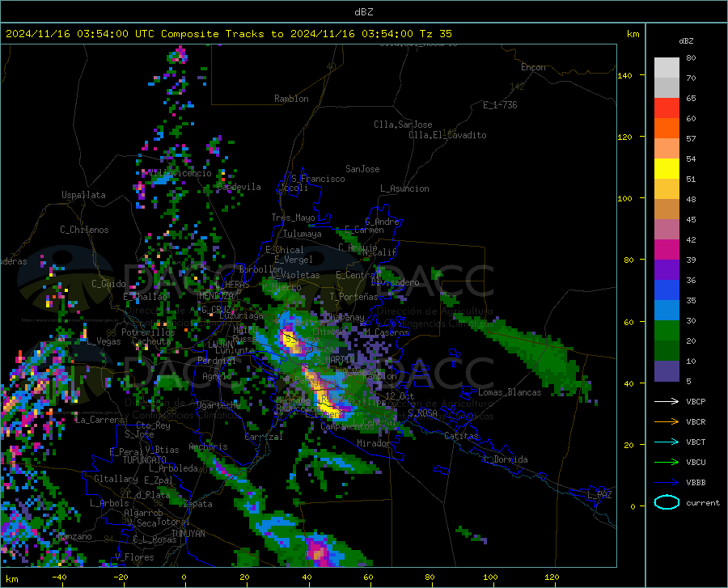Click the white VBCP arrow legend icon
The image size is (728, 588).
pyautogui.click(x=667, y=401)
